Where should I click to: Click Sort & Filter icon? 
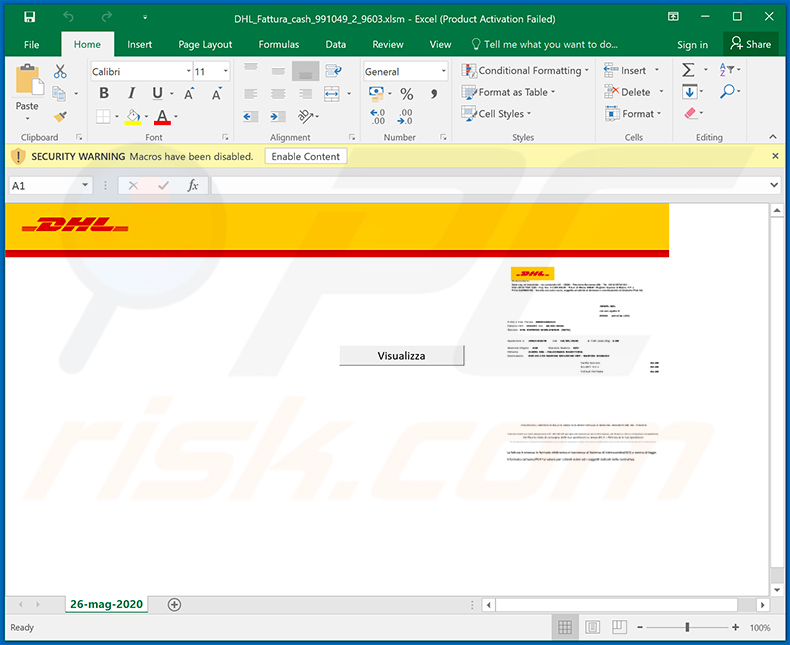726,70
